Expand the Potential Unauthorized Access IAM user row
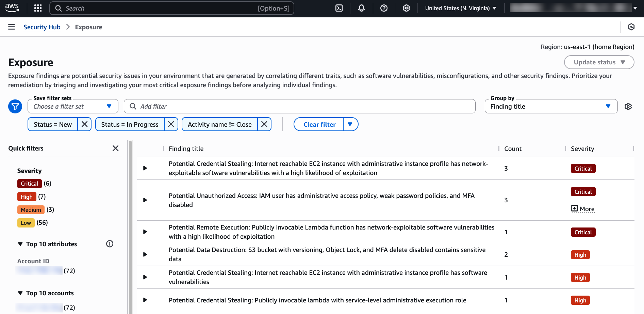The height and width of the screenshot is (314, 644). (x=145, y=200)
